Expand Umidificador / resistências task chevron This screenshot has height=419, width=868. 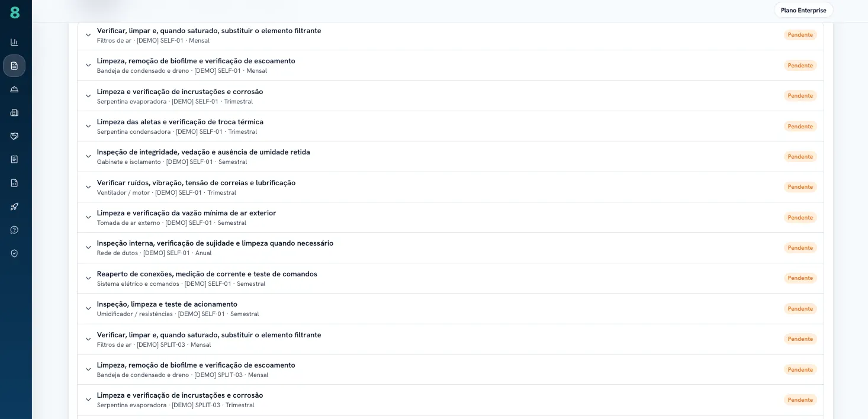click(x=88, y=309)
